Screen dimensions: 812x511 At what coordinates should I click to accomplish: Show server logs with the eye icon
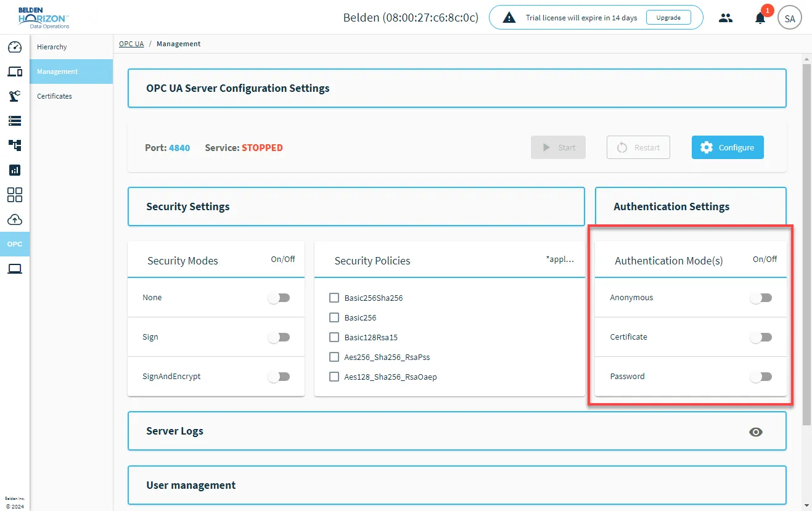click(x=756, y=432)
